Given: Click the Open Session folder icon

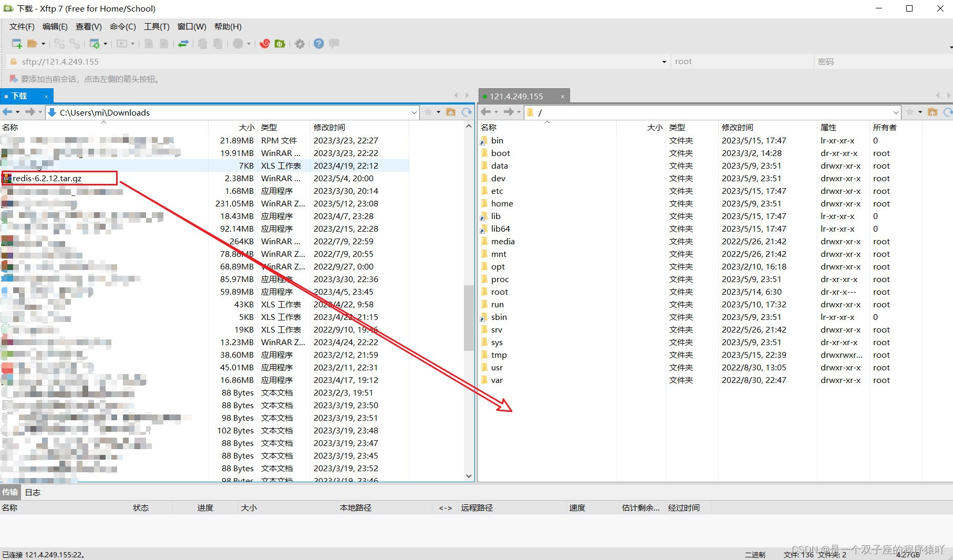Looking at the screenshot, I should [33, 44].
